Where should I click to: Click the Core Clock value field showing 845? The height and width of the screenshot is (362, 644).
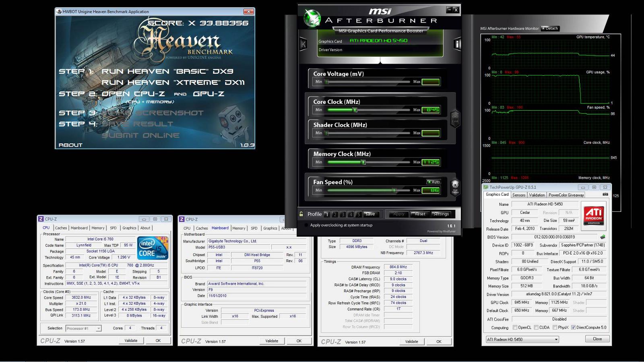coord(431,110)
